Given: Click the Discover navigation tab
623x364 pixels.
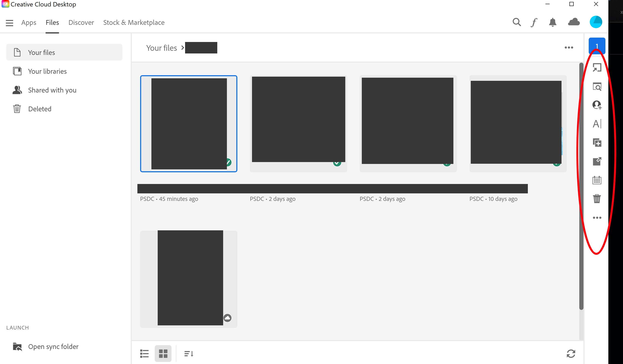Looking at the screenshot, I should tap(81, 23).
